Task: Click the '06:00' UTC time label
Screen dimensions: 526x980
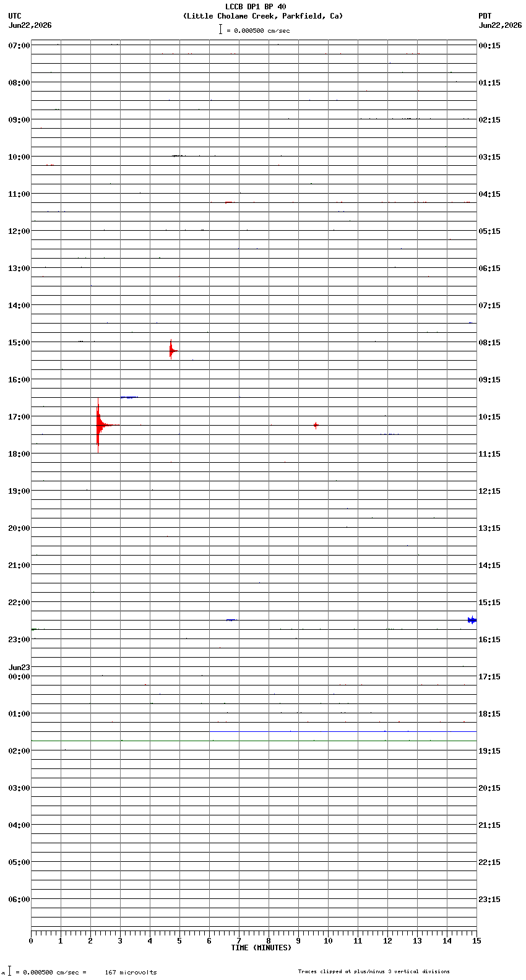Action: coord(19,900)
